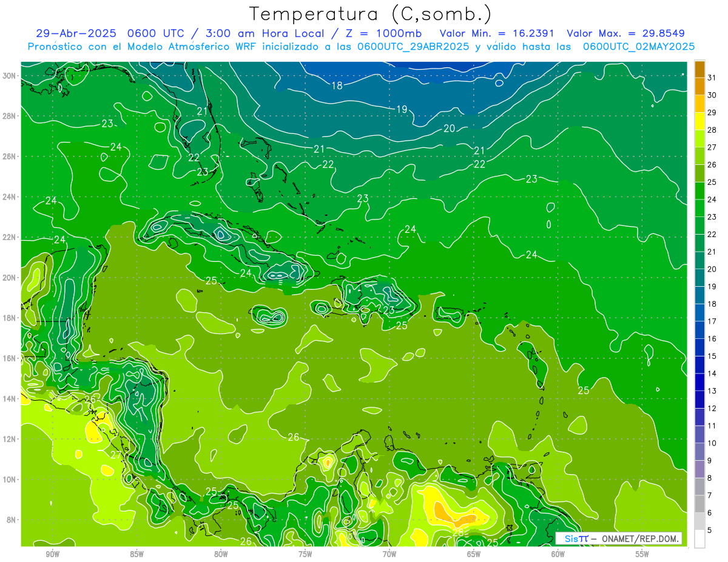Click the color scale label '5'
Viewport: 728px width, 562px height.
pyautogui.click(x=710, y=530)
